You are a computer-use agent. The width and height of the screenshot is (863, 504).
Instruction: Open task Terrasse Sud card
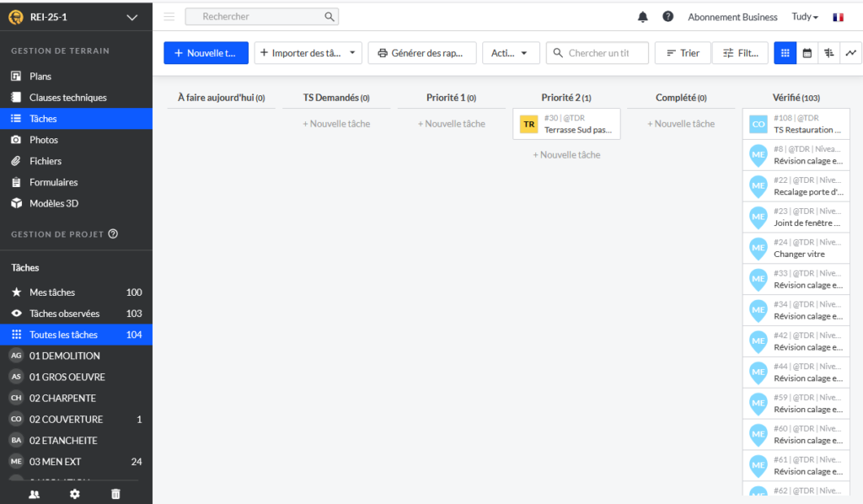566,124
